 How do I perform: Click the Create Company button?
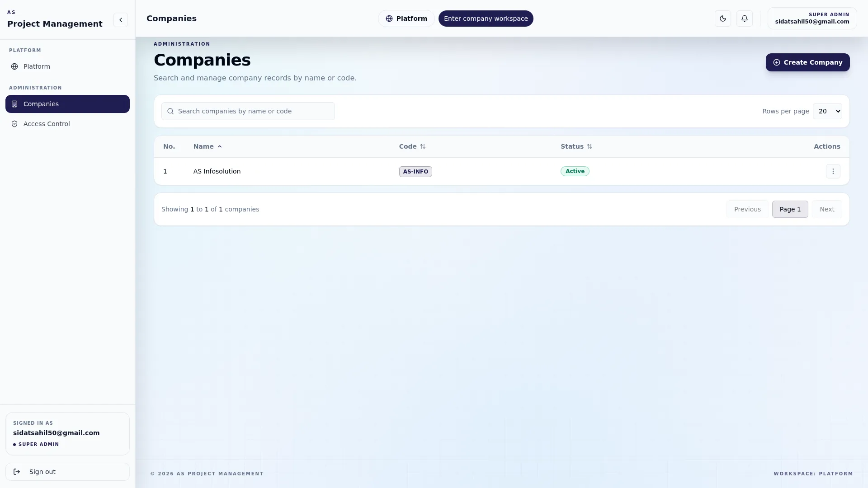(x=807, y=62)
